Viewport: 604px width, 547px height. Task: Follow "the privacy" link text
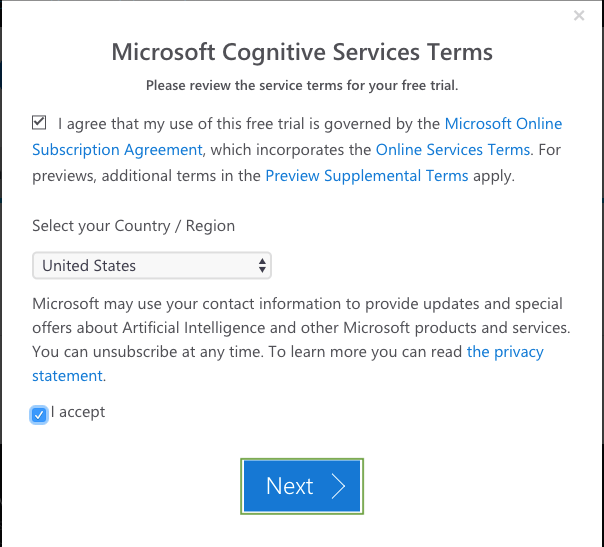tap(505, 352)
